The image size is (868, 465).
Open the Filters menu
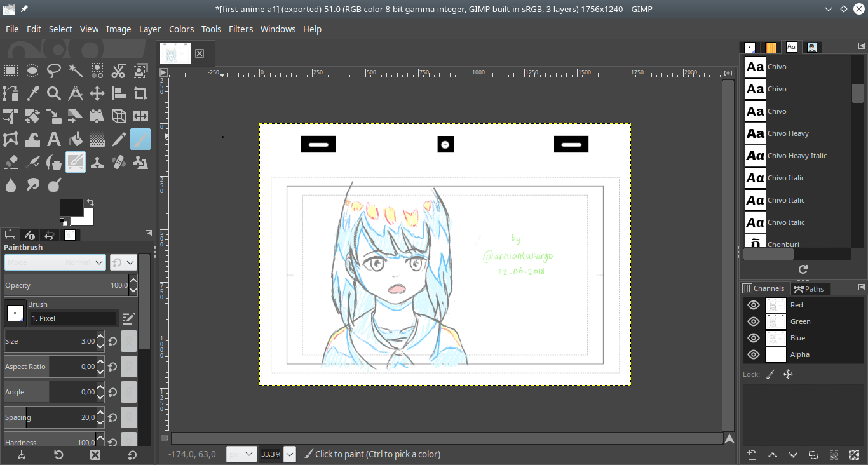tap(241, 29)
